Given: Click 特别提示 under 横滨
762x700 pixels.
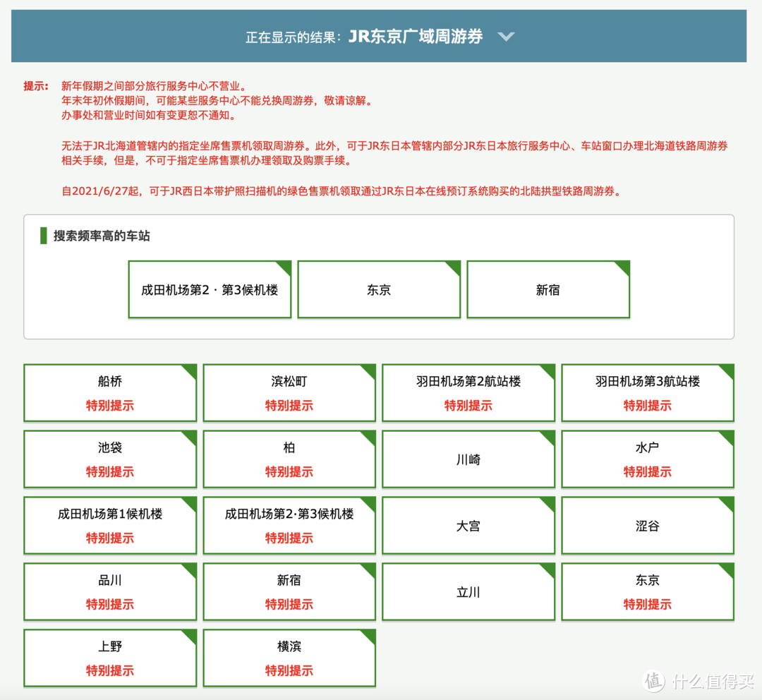Looking at the screenshot, I should (289, 671).
